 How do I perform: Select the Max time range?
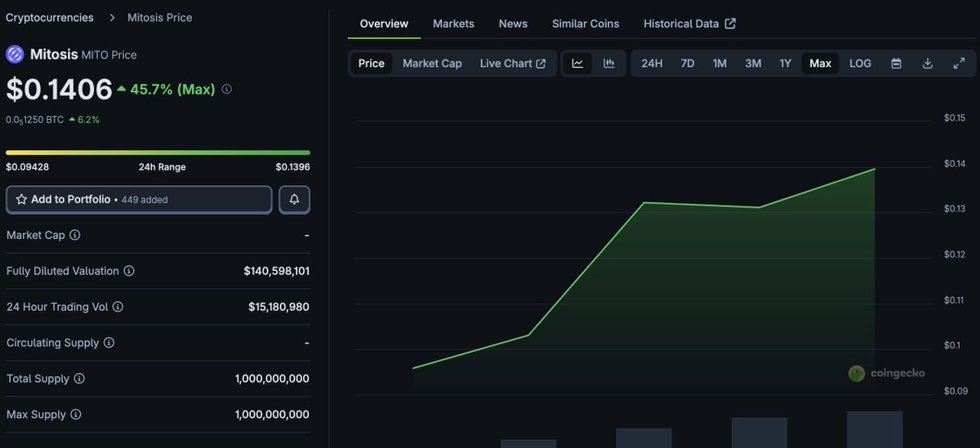click(821, 63)
